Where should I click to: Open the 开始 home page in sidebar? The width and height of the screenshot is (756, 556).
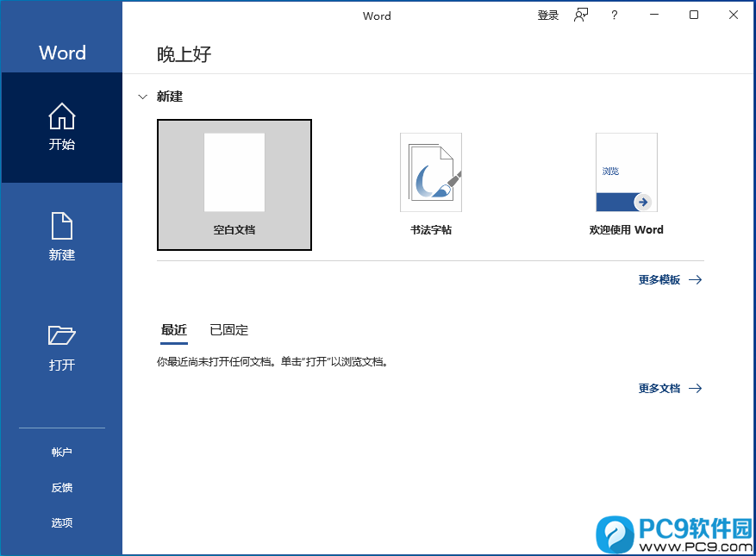62,128
